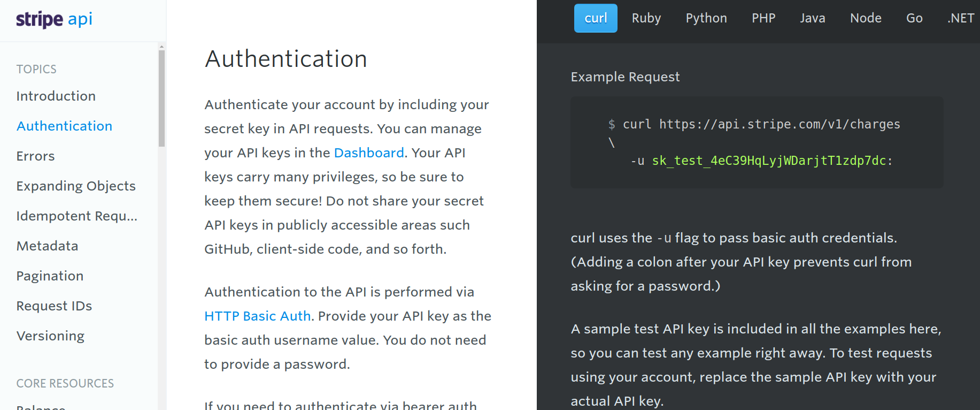Select the curl language tab

tap(596, 18)
